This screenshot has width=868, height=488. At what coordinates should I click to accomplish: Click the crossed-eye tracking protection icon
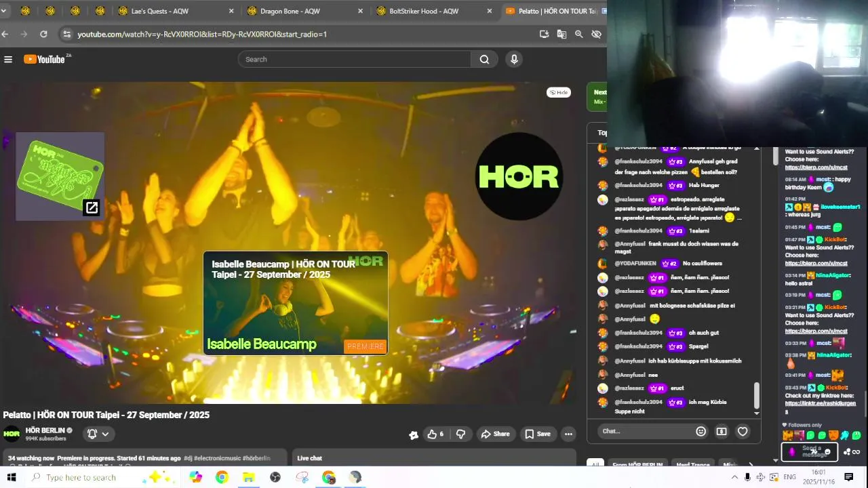[x=597, y=34]
